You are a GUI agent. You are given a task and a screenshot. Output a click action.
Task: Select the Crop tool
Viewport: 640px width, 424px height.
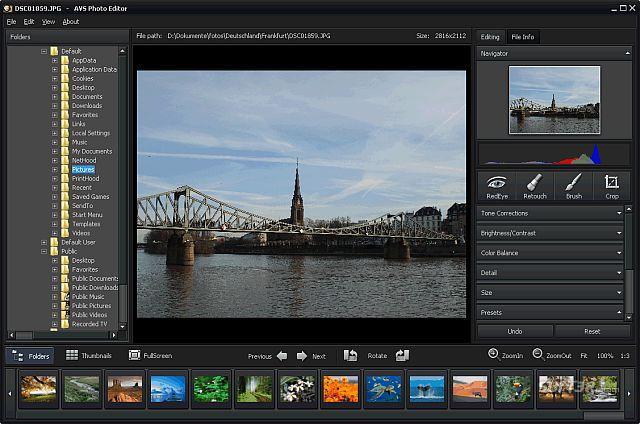tap(611, 186)
